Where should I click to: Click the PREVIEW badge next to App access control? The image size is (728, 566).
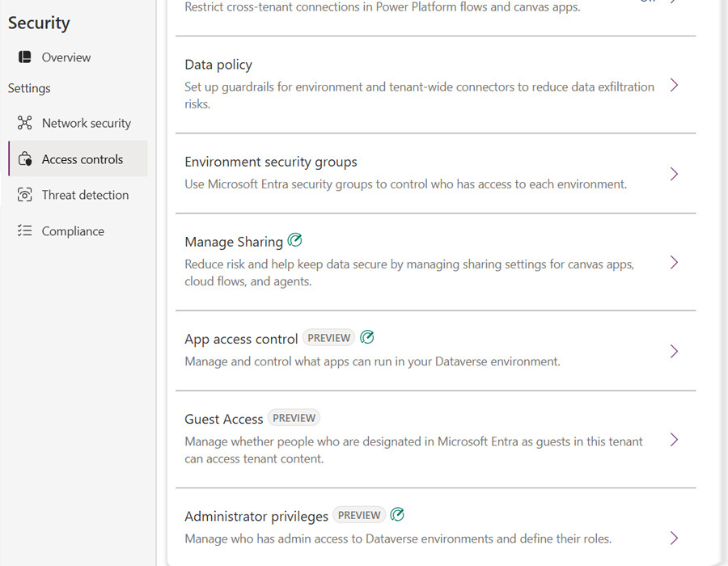click(328, 338)
